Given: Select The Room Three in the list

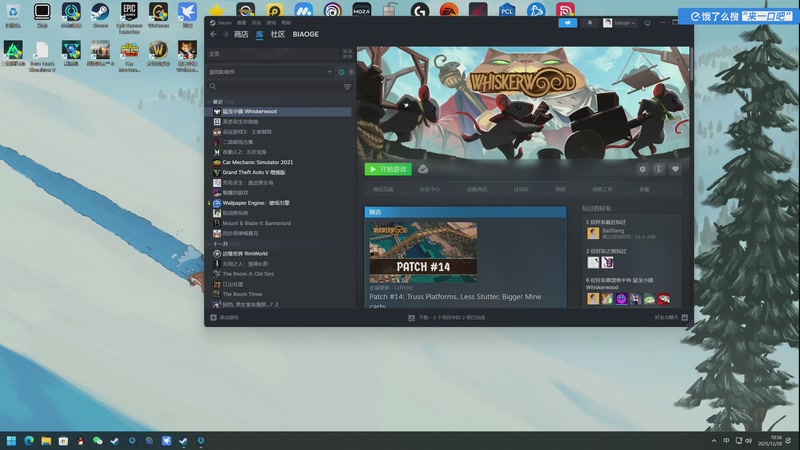Looking at the screenshot, I should pos(279,294).
